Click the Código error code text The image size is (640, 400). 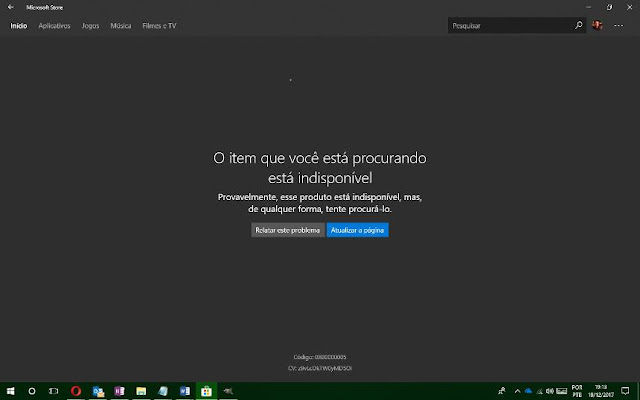tap(320, 357)
